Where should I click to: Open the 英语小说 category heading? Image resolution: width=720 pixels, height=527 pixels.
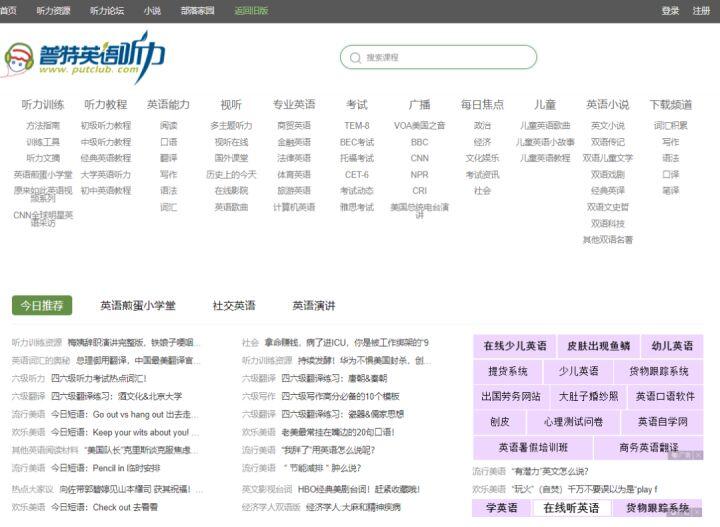[608, 105]
